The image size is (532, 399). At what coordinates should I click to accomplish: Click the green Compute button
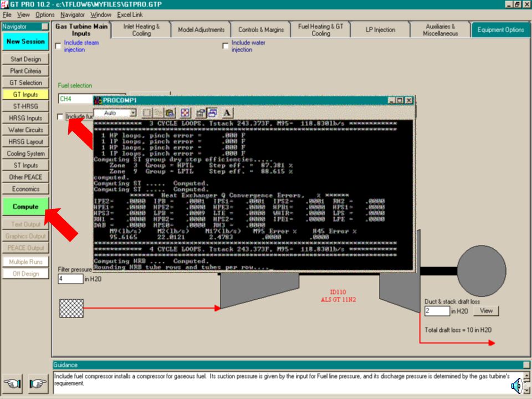[x=25, y=207]
